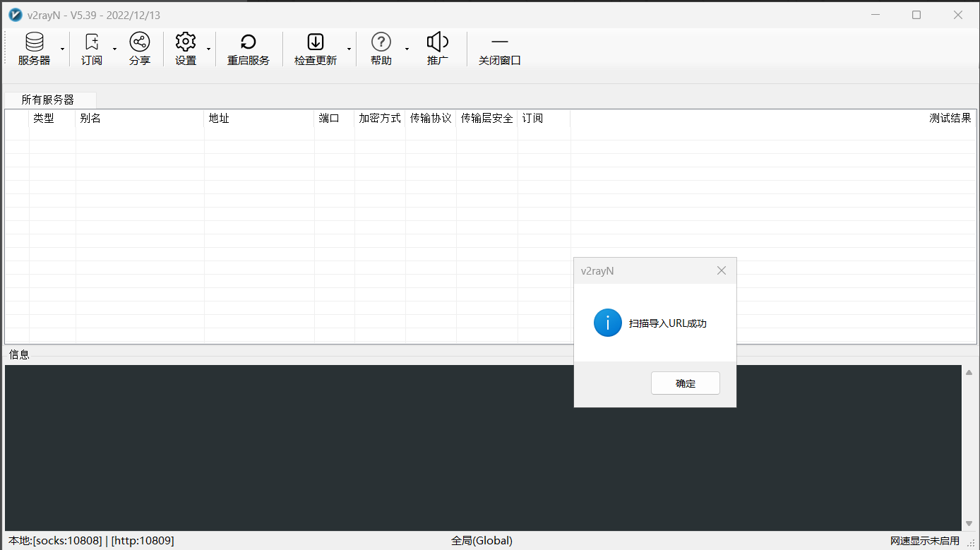Image resolution: width=980 pixels, height=550 pixels.
Task: Open the 帮助 help question icon
Action: click(x=381, y=42)
